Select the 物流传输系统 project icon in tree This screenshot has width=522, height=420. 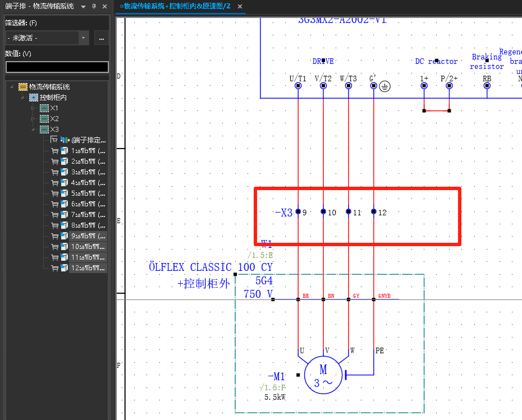(x=22, y=87)
